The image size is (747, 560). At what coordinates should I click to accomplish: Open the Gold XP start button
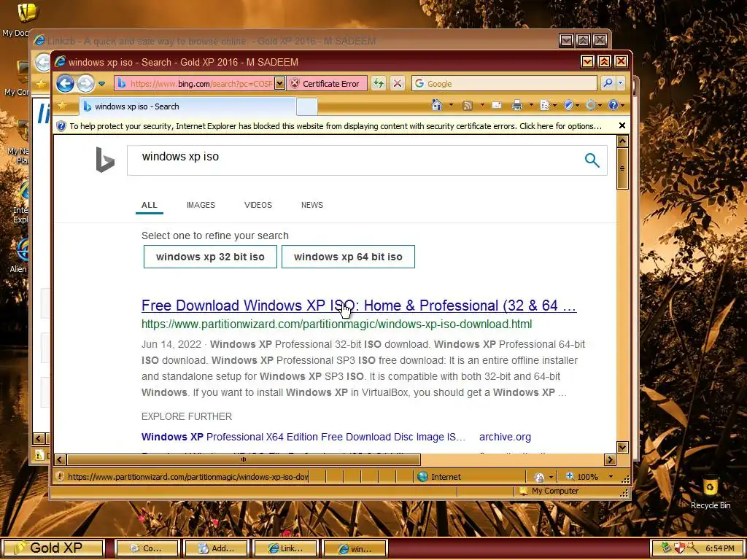[x=53, y=548]
